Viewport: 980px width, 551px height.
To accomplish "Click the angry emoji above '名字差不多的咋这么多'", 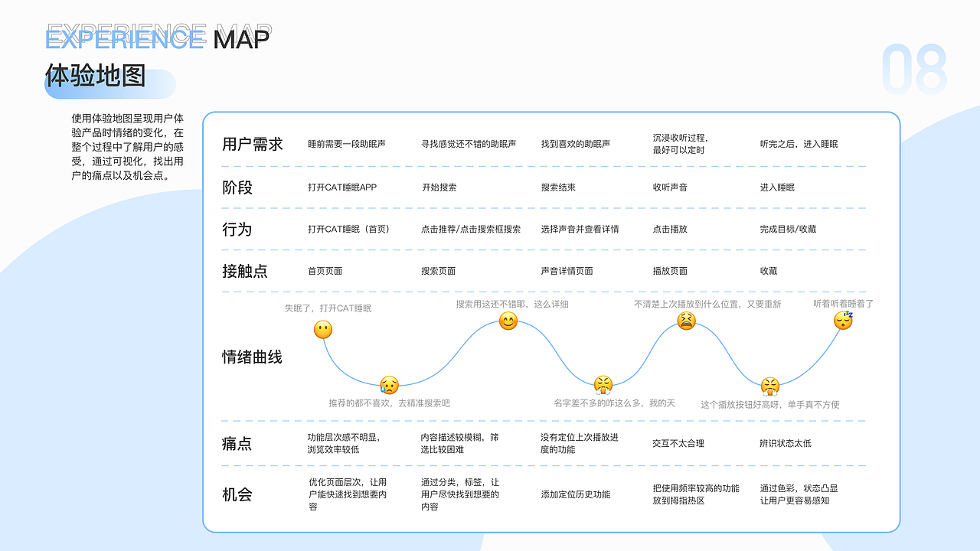I will point(603,384).
